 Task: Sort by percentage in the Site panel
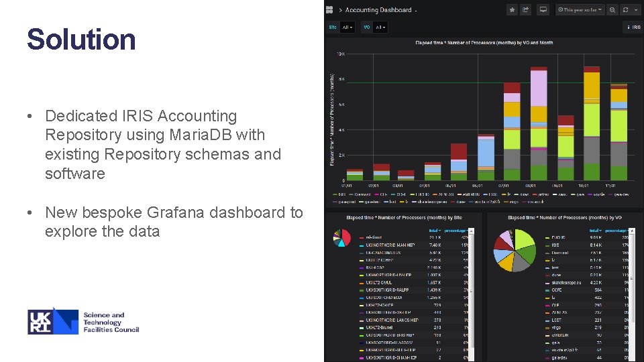click(x=455, y=231)
